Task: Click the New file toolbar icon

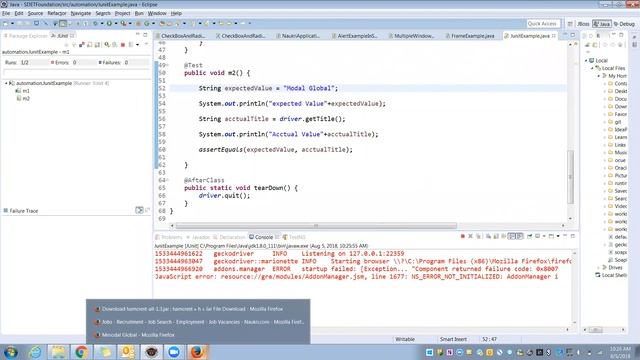Action: point(5,24)
